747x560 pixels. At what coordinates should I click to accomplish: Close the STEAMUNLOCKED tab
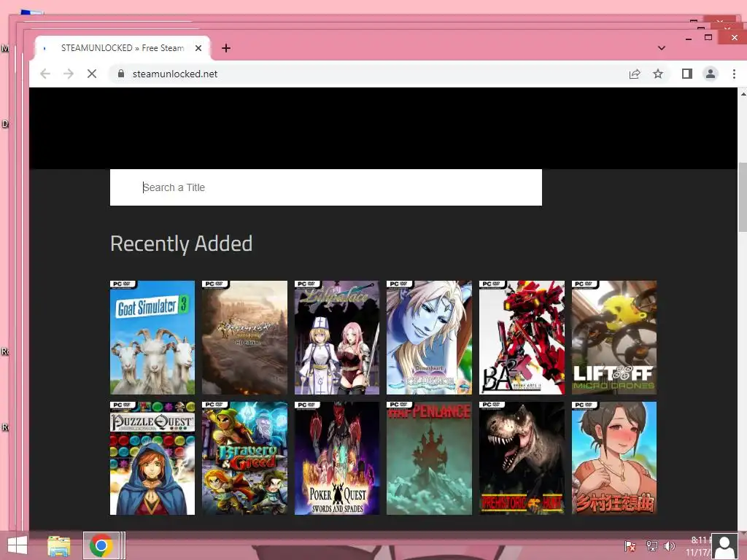pos(198,48)
